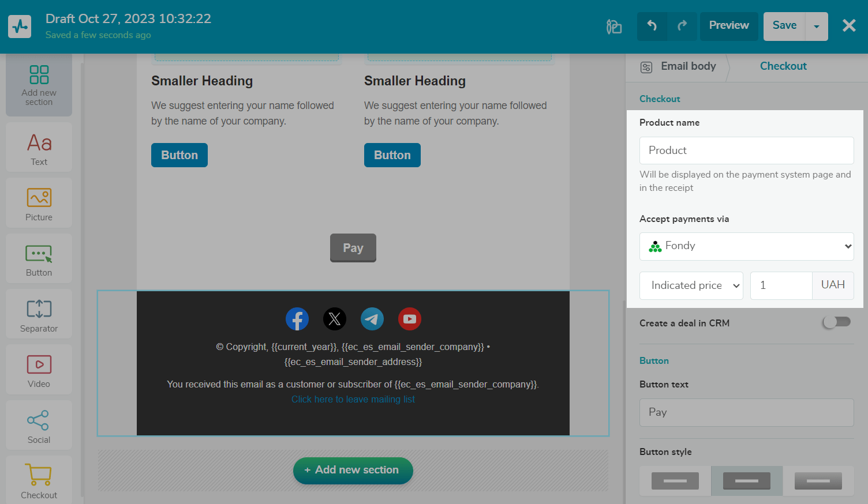Open the Fondy payment system dropdown
This screenshot has height=504, width=868.
tap(747, 246)
